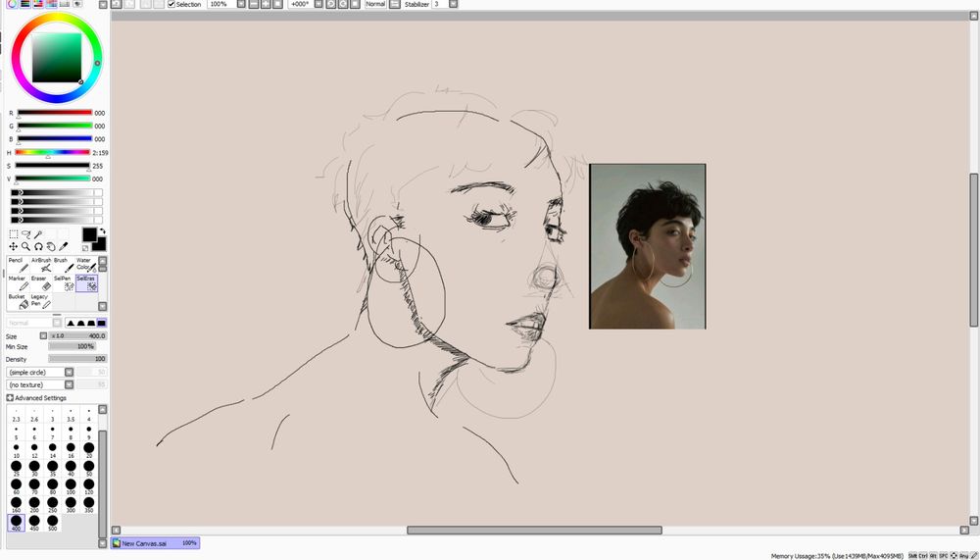Swap foreground and background colors
This screenshot has width=980, height=560.
(102, 231)
